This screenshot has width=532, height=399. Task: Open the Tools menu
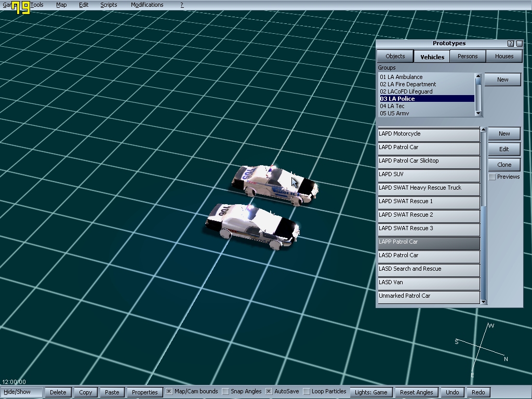point(37,5)
